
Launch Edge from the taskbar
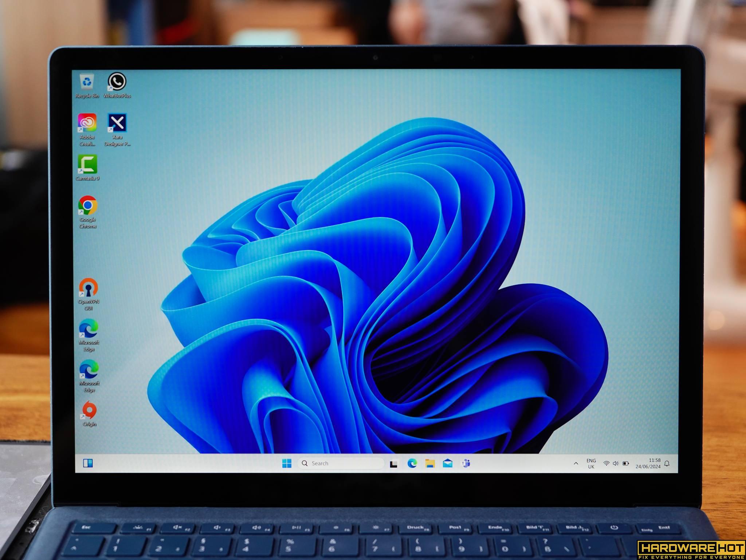pyautogui.click(x=412, y=463)
